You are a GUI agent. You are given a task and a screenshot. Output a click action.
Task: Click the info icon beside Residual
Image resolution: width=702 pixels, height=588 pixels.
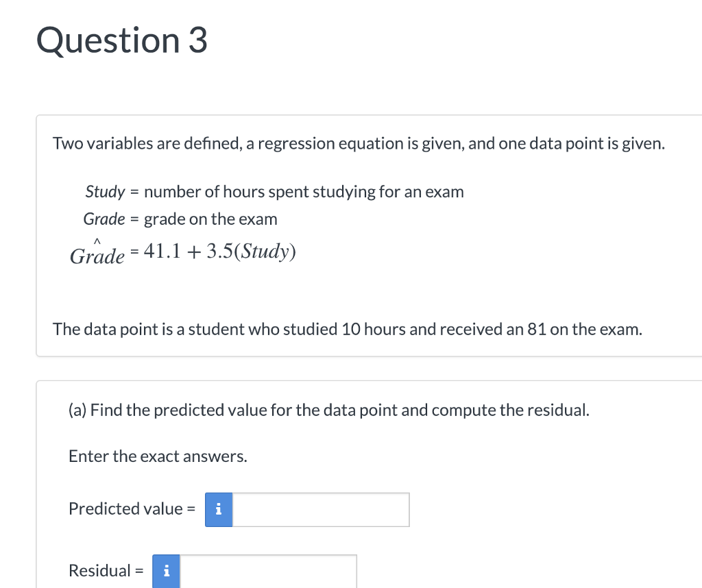(166, 571)
